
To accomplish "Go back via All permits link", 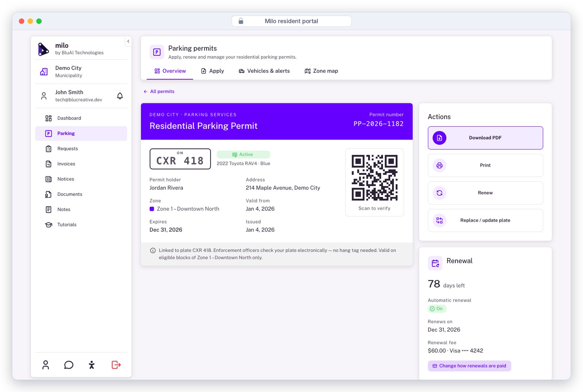I will click(x=159, y=92).
